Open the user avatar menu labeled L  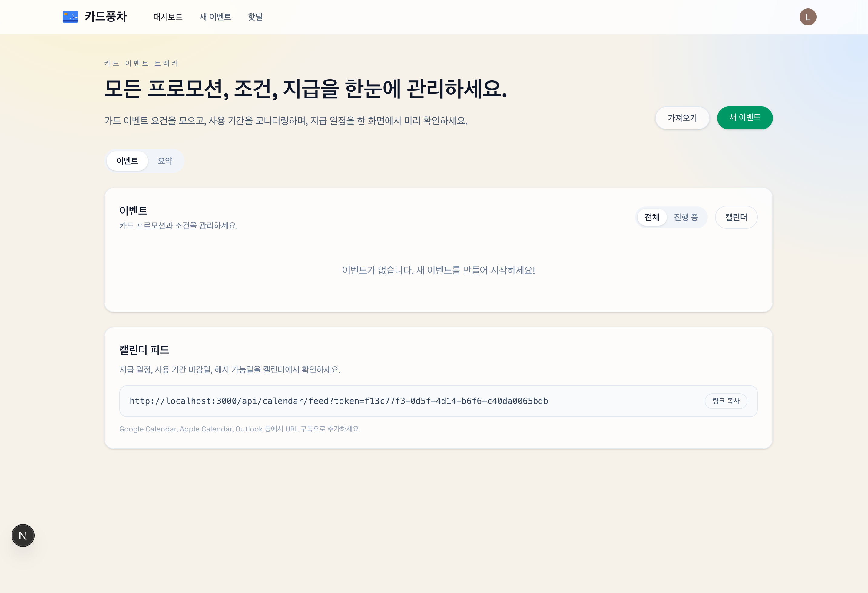[x=807, y=17]
